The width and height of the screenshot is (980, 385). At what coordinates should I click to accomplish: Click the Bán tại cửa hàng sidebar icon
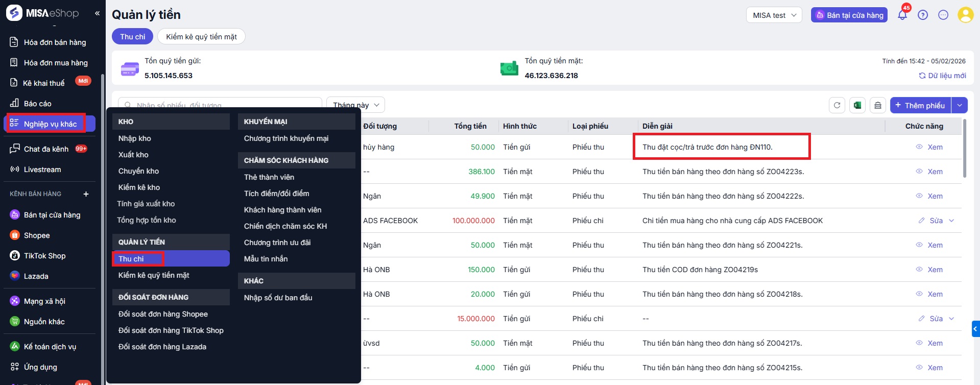tap(15, 215)
